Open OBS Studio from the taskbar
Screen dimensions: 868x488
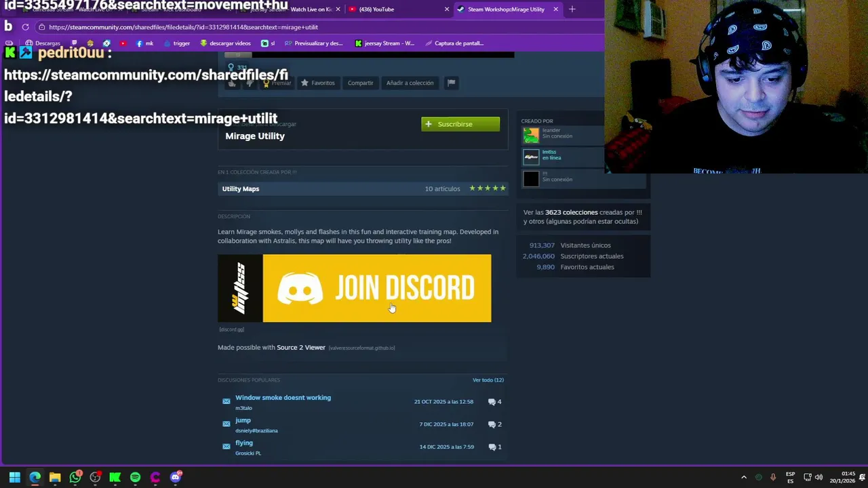(95, 477)
